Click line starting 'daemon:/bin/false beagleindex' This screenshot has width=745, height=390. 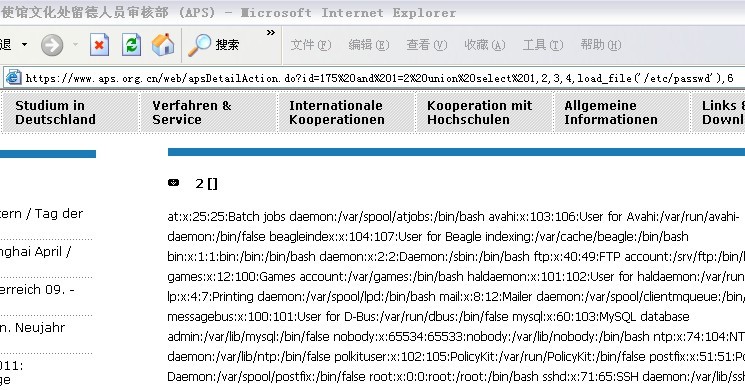428,237
